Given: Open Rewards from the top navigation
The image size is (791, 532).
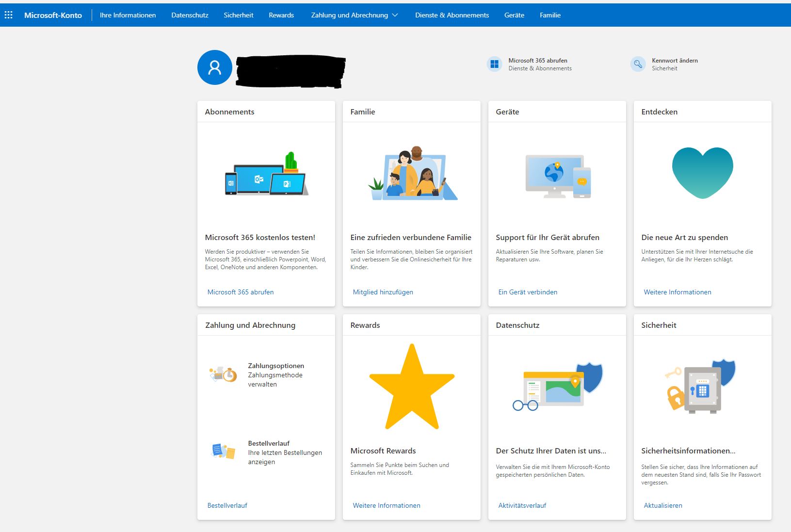Looking at the screenshot, I should tap(281, 15).
